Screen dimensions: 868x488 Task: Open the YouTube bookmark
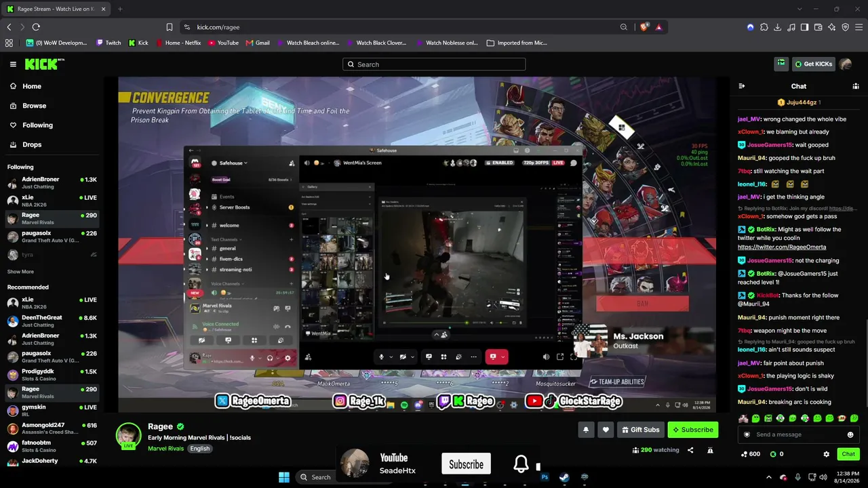pos(223,43)
